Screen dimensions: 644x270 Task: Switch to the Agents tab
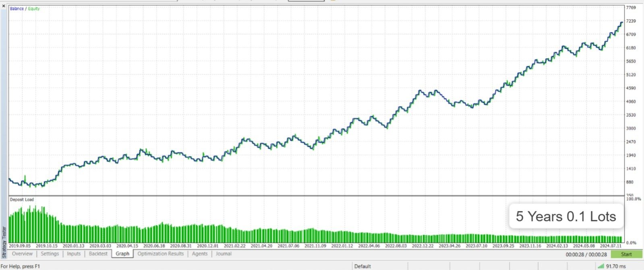pos(200,254)
